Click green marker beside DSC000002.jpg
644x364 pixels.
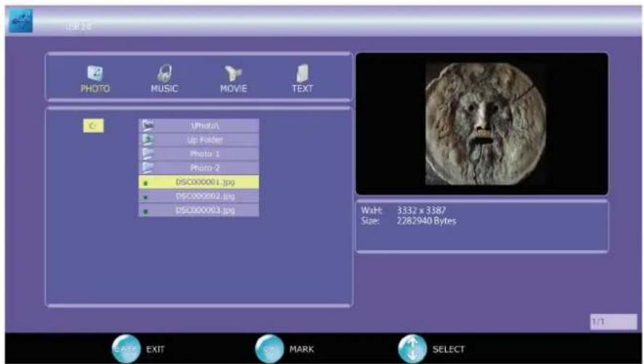pyautogui.click(x=146, y=197)
